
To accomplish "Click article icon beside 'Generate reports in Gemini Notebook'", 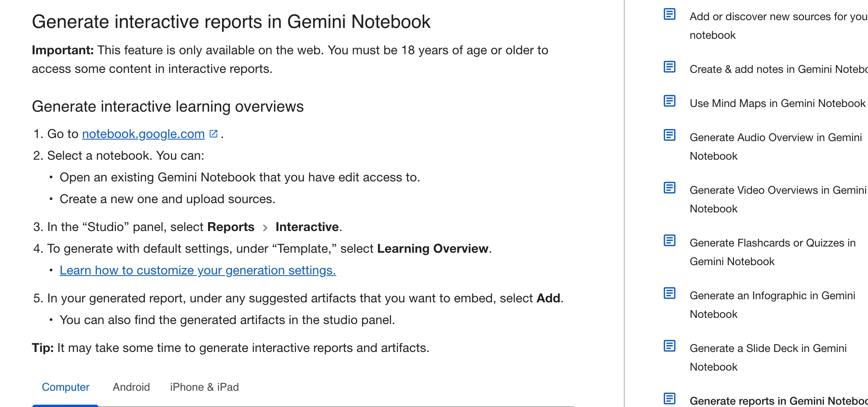I will click(x=670, y=398).
